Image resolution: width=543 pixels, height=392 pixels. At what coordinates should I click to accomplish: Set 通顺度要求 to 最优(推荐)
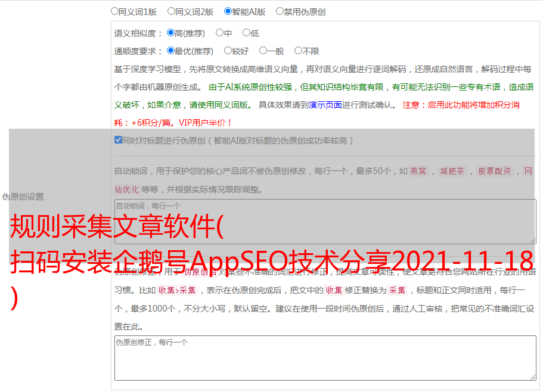(x=170, y=51)
